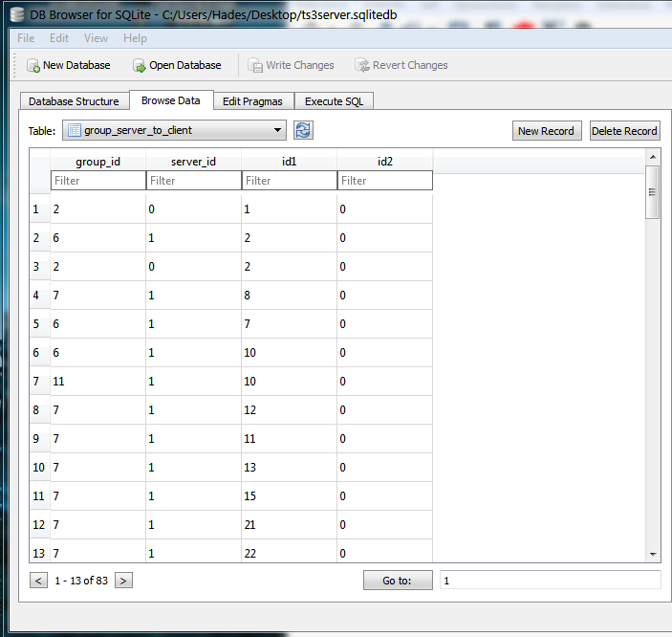The width and height of the screenshot is (672, 637).
Task: Click id1 cell '21' in row 12
Action: (290, 525)
